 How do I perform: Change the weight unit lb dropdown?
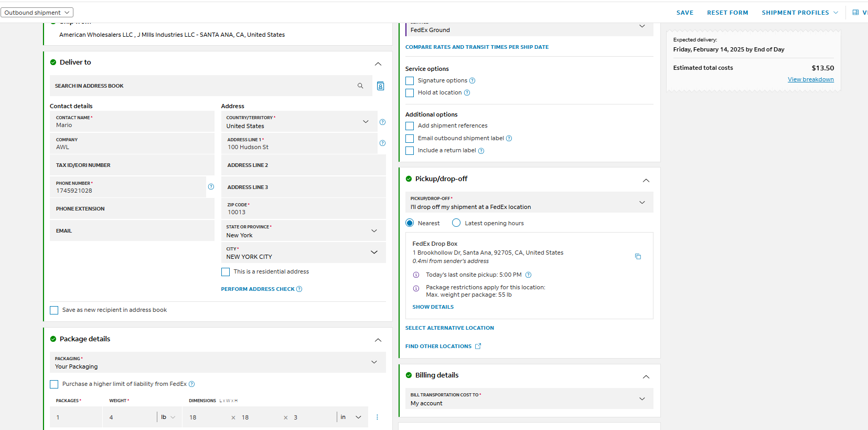pyautogui.click(x=168, y=417)
